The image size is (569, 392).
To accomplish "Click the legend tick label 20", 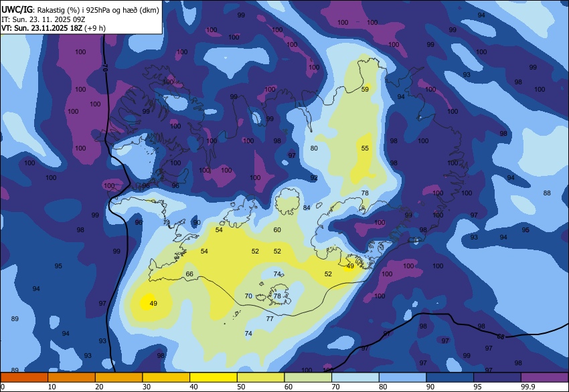I will [x=99, y=387].
